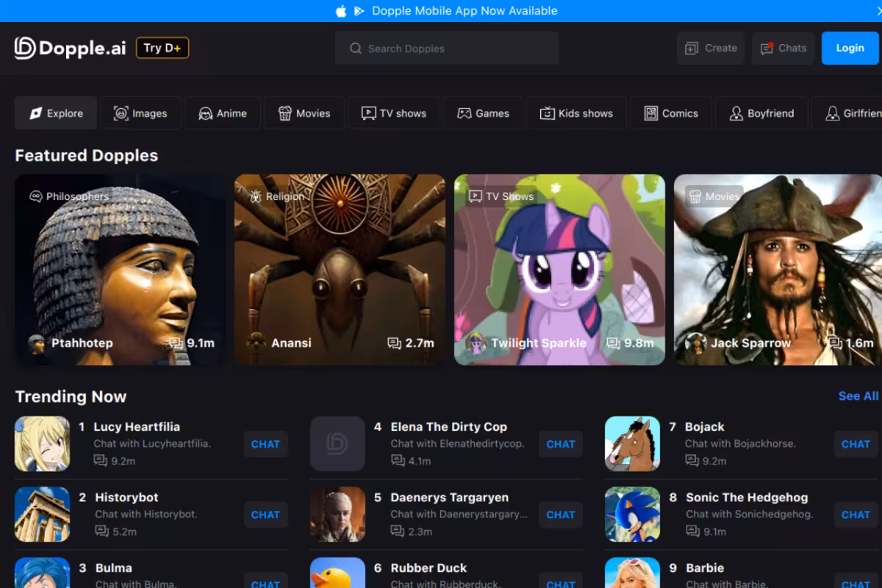The width and height of the screenshot is (882, 588).
Task: Click the small Jack Sparrow avatar icon
Action: click(x=696, y=343)
